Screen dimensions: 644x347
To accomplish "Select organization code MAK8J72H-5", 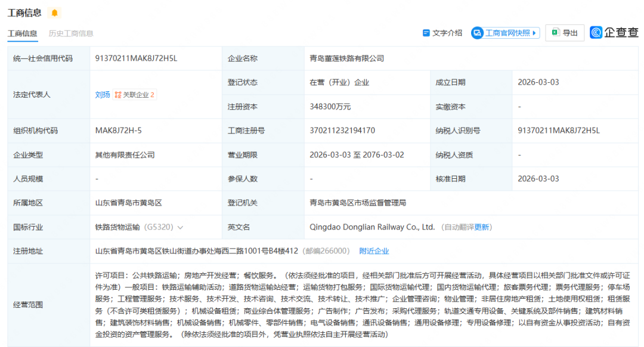I will tap(118, 131).
